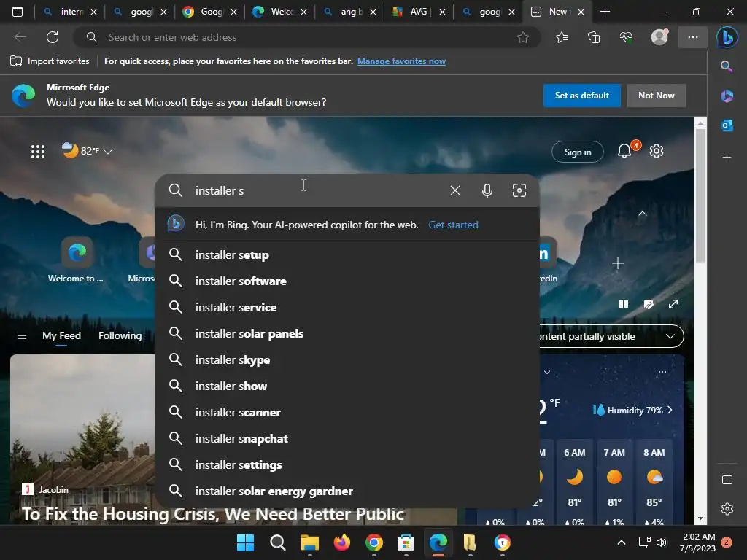Image resolution: width=747 pixels, height=560 pixels.
Task: Refresh the current page
Action: (x=53, y=37)
